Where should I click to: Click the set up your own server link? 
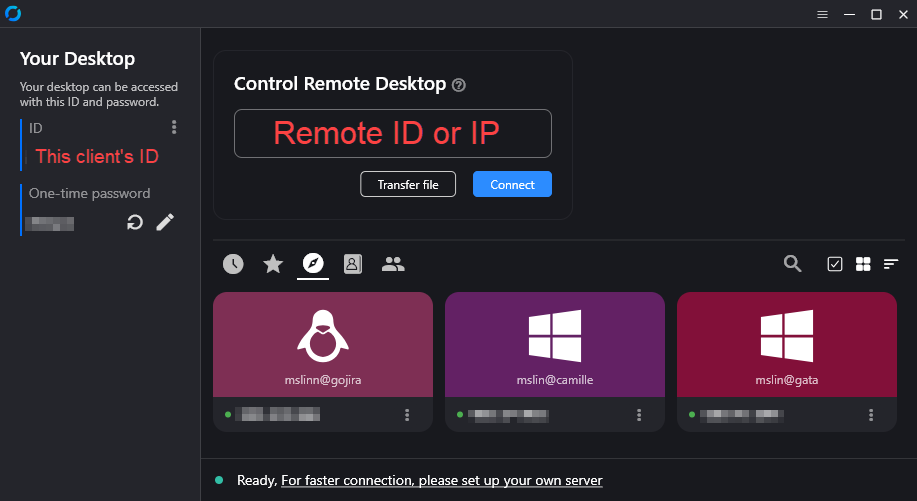coord(442,481)
